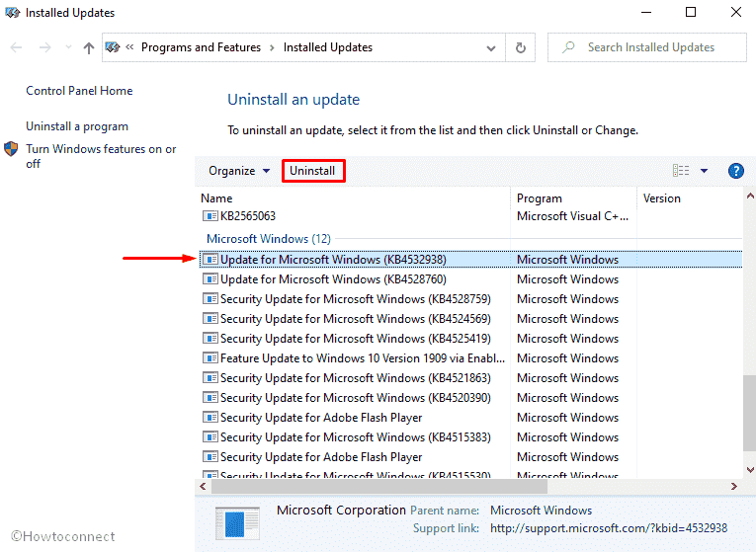Select Security Update KB4520390
The width and height of the screenshot is (756, 552).
(x=470, y=398)
